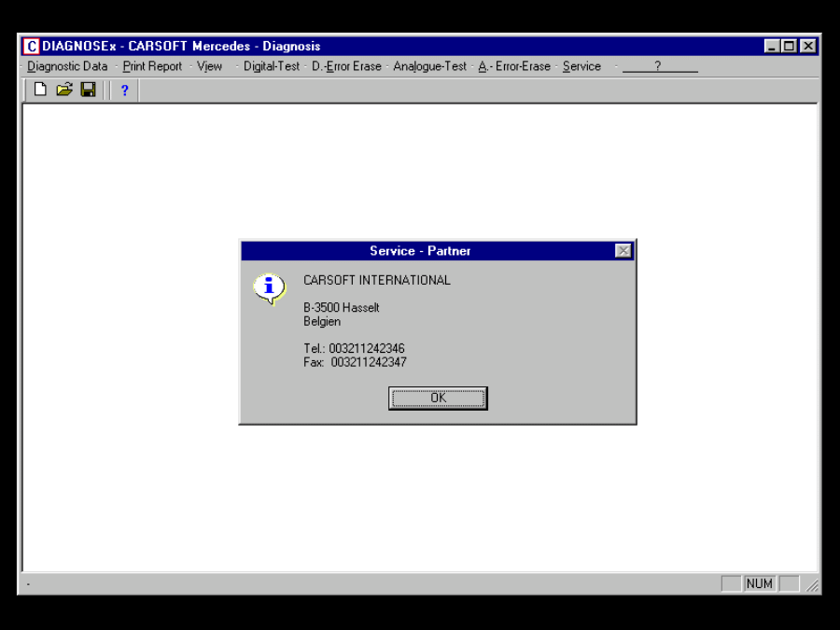Open the ? help menu
The image size is (840, 630).
click(660, 66)
